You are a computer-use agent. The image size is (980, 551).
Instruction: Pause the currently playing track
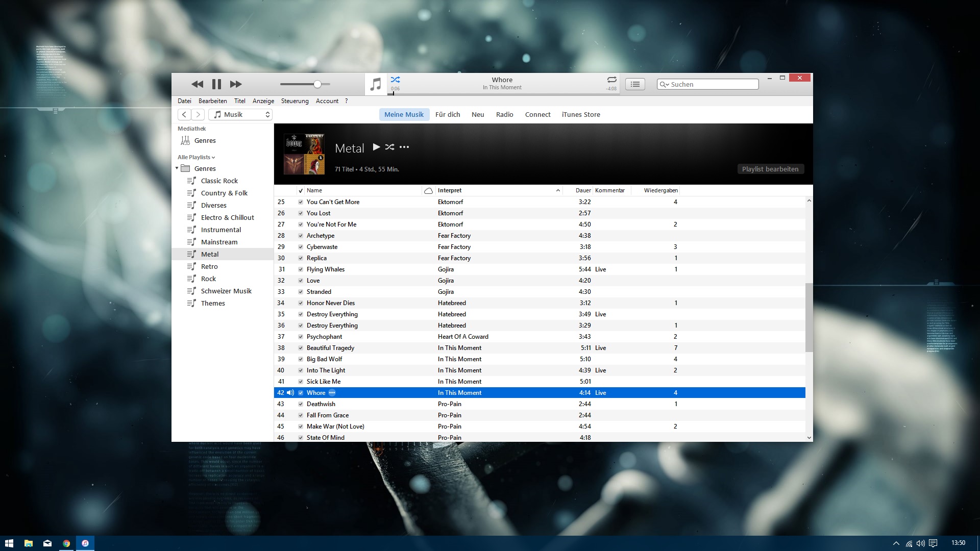[216, 84]
